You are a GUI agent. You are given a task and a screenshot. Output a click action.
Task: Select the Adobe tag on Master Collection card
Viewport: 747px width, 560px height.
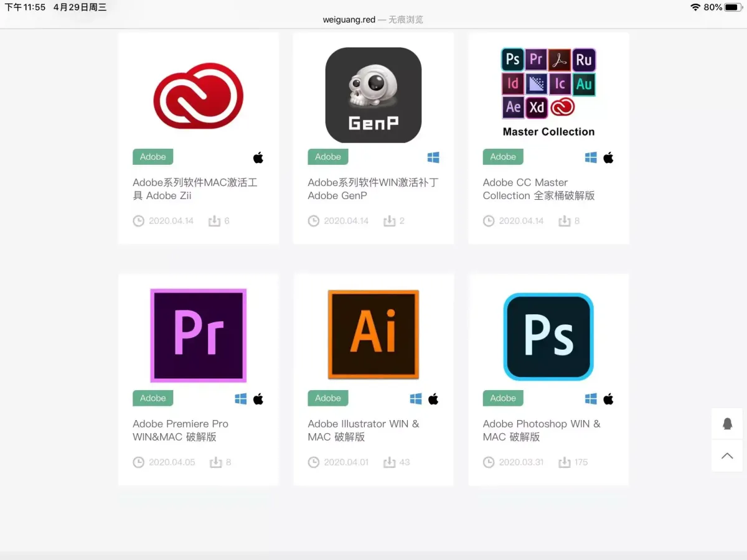click(503, 157)
